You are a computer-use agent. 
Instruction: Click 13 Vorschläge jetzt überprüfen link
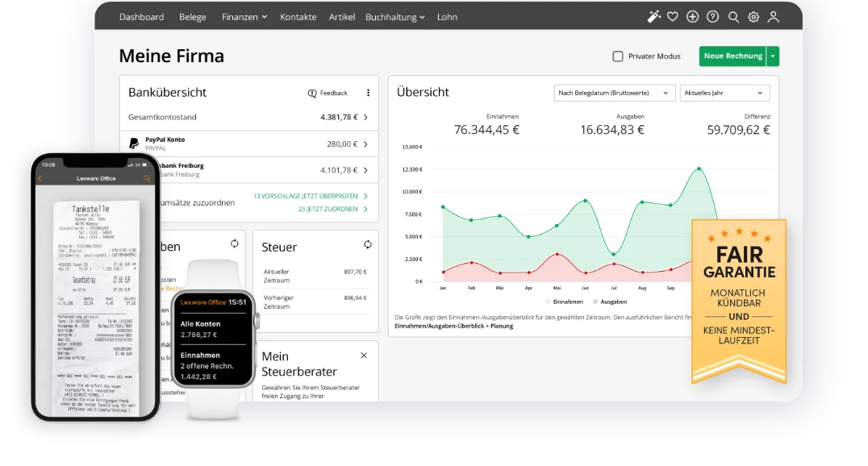coord(310,196)
